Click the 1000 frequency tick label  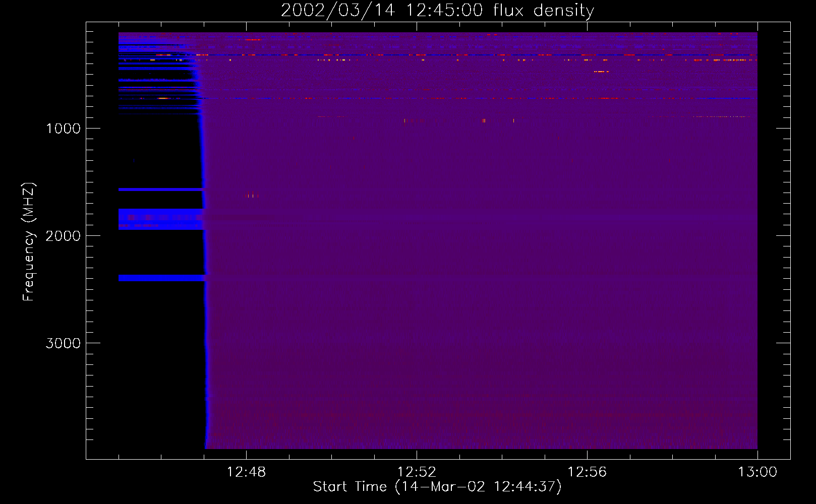point(63,129)
